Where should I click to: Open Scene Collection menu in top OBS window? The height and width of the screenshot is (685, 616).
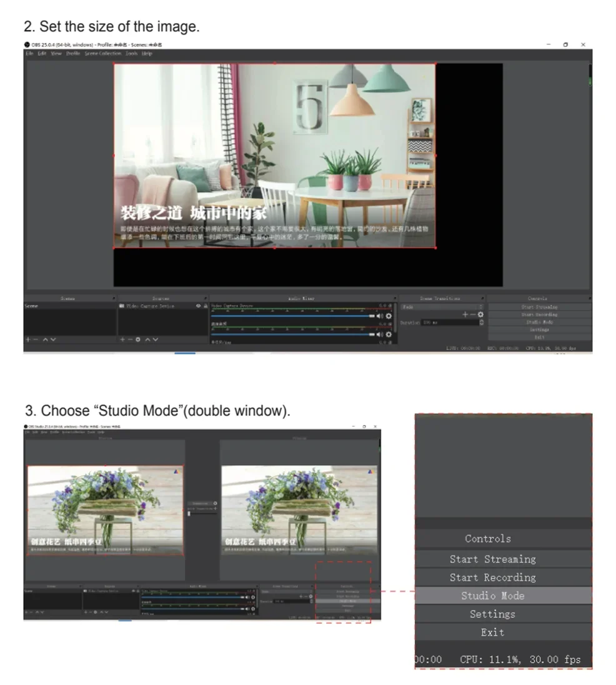click(x=103, y=54)
